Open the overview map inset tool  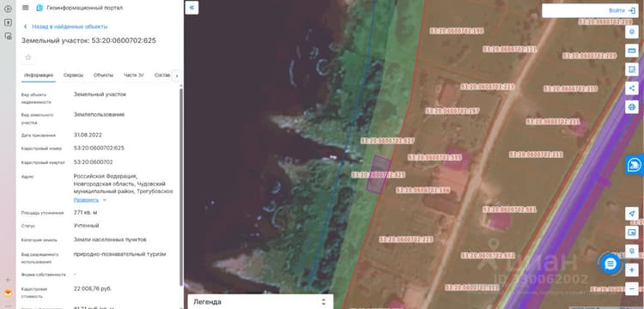point(632,233)
